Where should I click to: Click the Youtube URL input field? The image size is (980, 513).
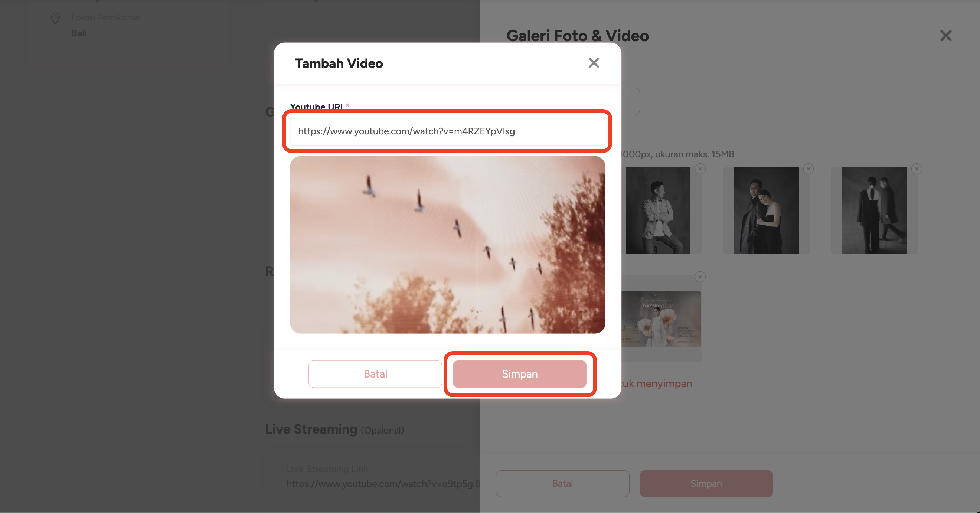click(x=447, y=131)
